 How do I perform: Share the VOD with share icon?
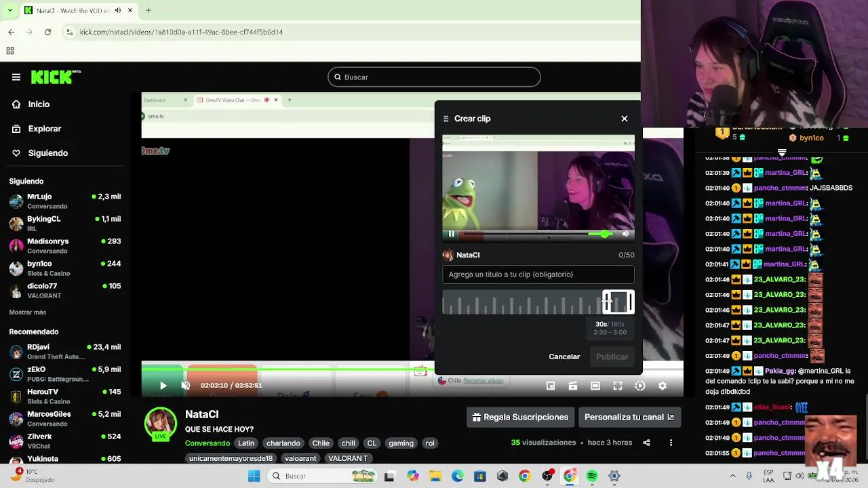[x=646, y=443]
